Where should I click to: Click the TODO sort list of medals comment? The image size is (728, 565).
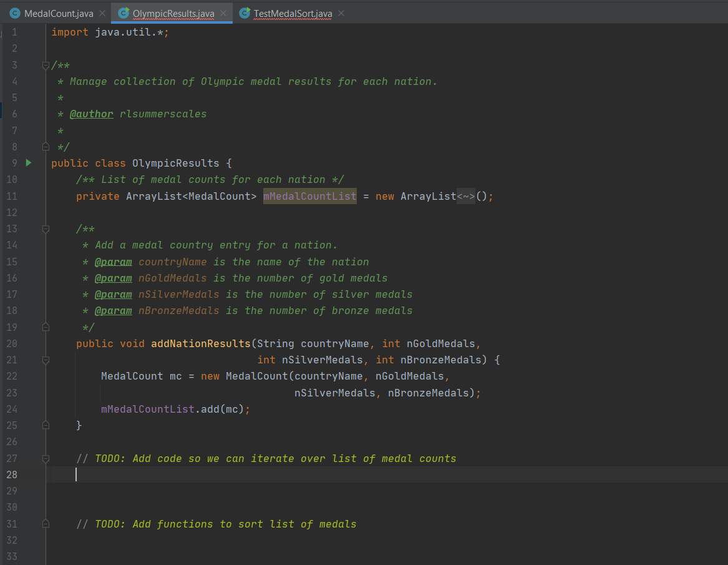(216, 524)
